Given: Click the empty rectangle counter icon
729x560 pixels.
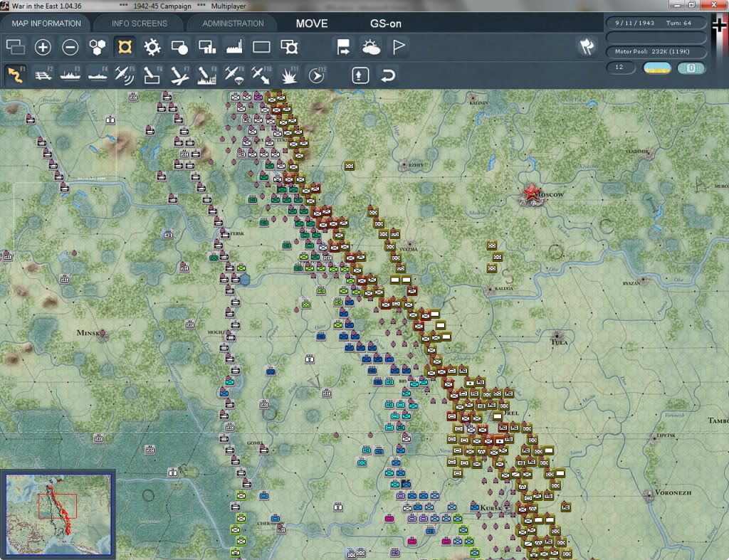Looking at the screenshot, I should click(261, 47).
